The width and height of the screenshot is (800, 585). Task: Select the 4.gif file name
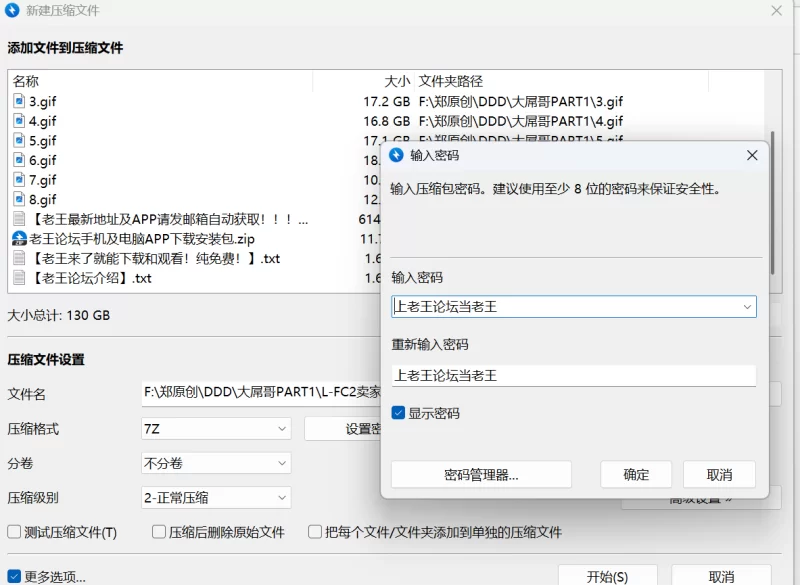coord(42,121)
